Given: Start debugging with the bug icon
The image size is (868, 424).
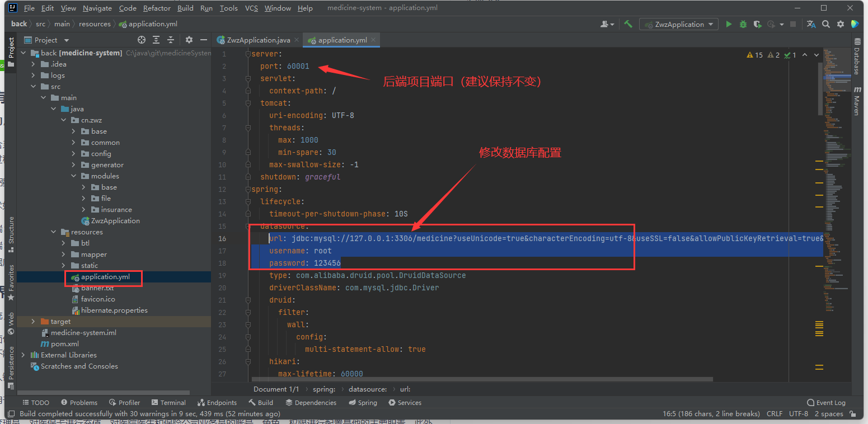Looking at the screenshot, I should tap(743, 24).
